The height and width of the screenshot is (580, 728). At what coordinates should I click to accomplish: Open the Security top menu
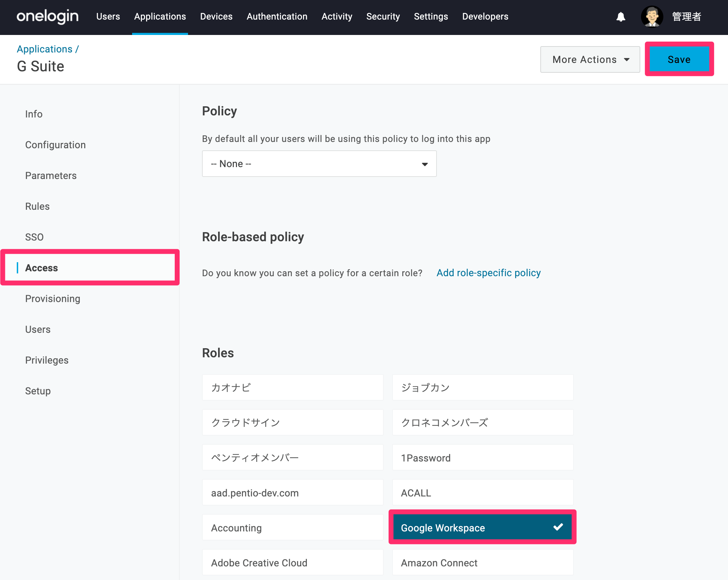click(x=383, y=16)
